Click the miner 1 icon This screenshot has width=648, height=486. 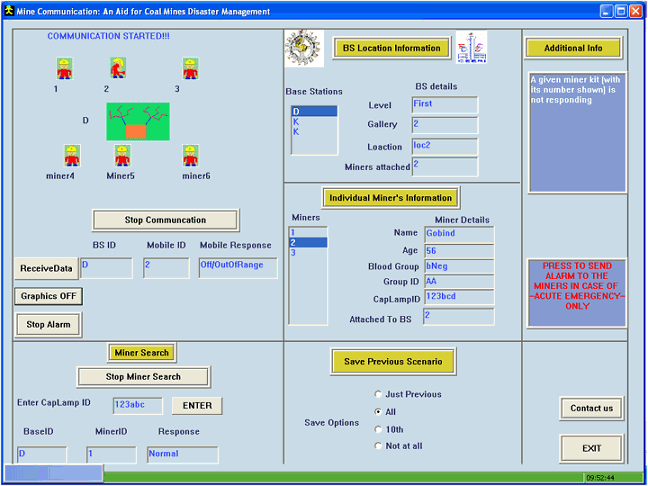(64, 68)
